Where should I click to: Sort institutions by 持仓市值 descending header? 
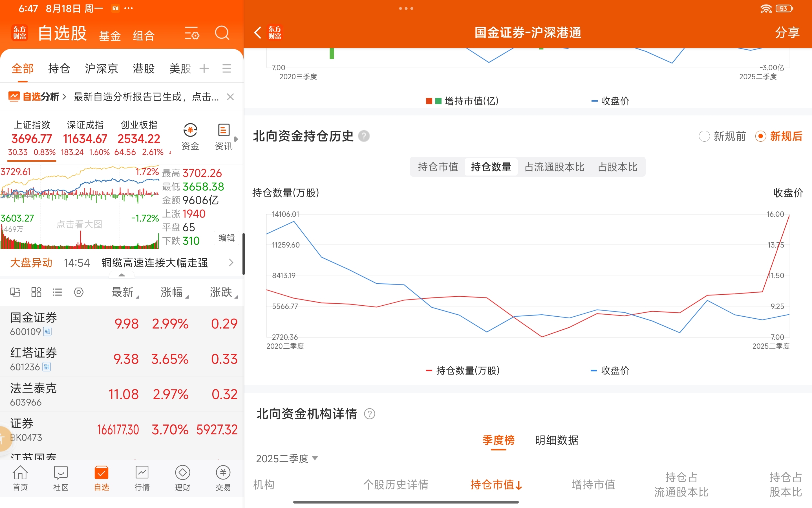point(496,485)
